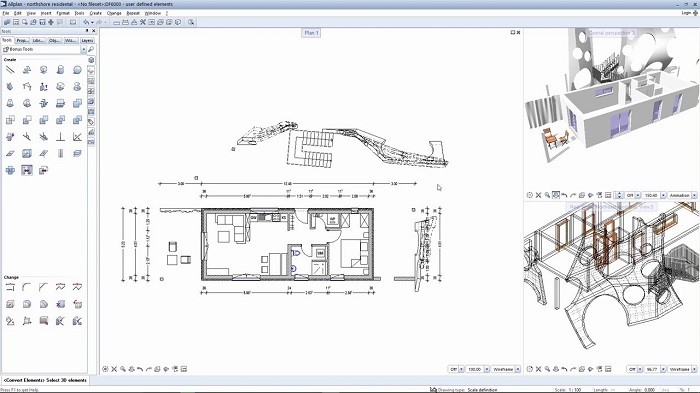Toggle the Plan 1 viewport maximize icon

[x=513, y=33]
